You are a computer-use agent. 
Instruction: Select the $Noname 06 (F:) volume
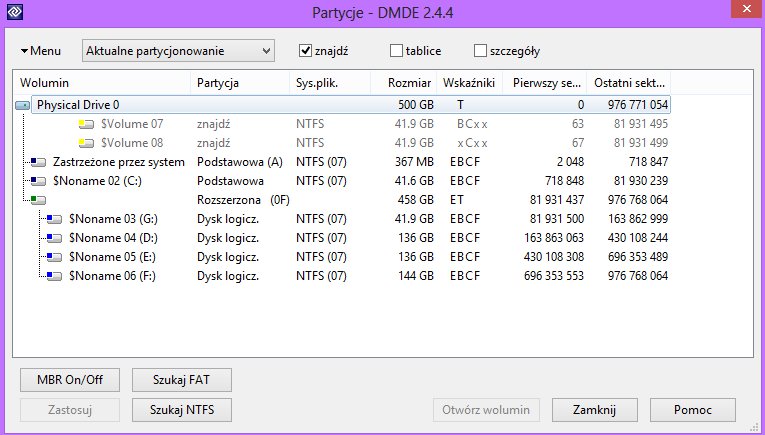coord(112,276)
